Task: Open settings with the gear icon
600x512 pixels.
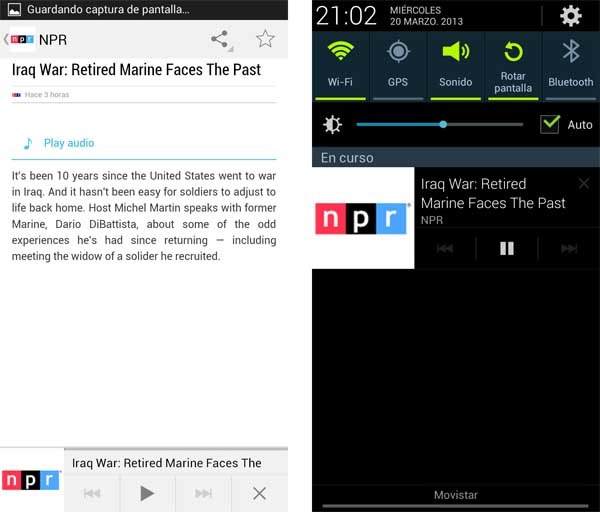Action: click(570, 16)
